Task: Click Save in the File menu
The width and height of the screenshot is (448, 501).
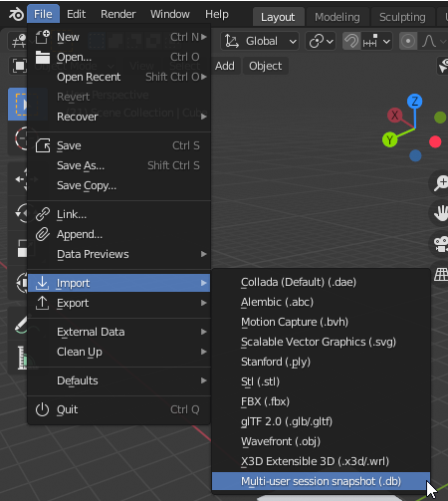Action: tap(118, 145)
